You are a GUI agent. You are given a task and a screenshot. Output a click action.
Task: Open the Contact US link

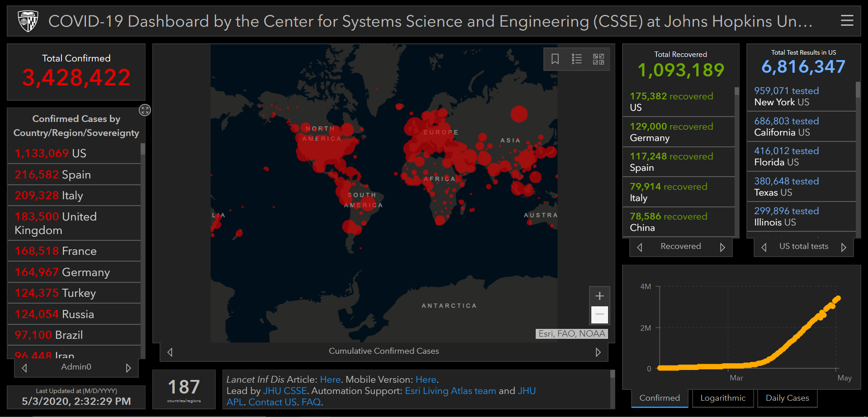(x=272, y=402)
